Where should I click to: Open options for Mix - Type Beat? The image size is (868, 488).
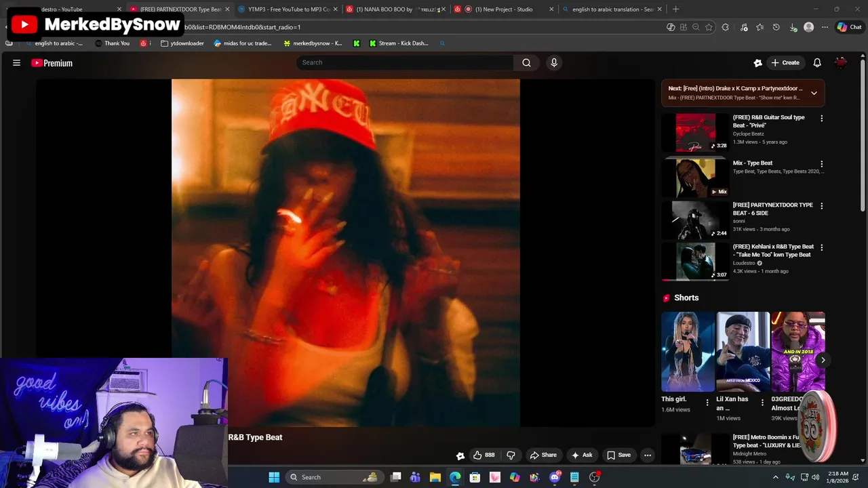821,164
